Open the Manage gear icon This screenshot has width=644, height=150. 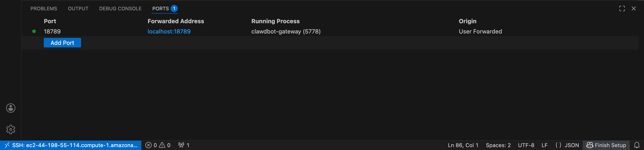[x=11, y=129]
